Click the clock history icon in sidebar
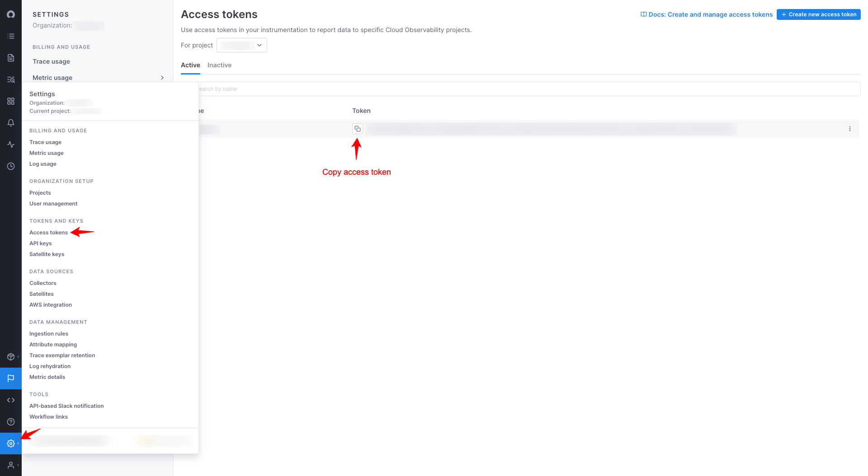 (11, 166)
